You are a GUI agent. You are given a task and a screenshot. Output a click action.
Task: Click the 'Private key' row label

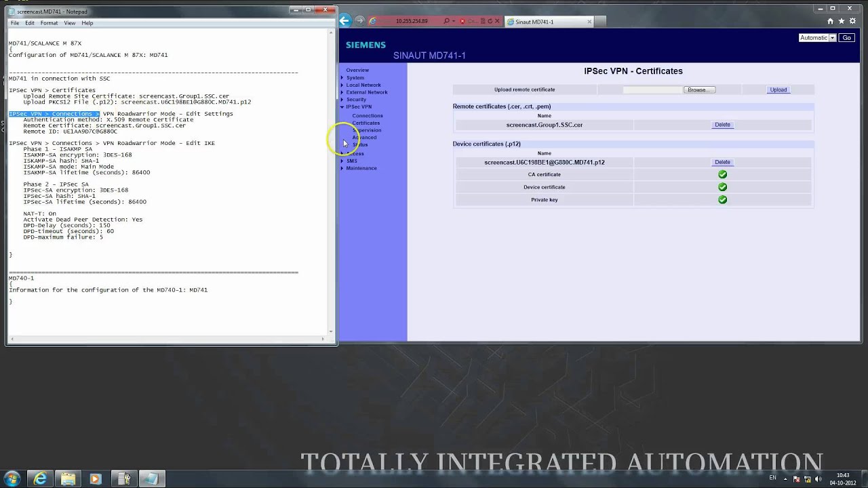(x=544, y=200)
